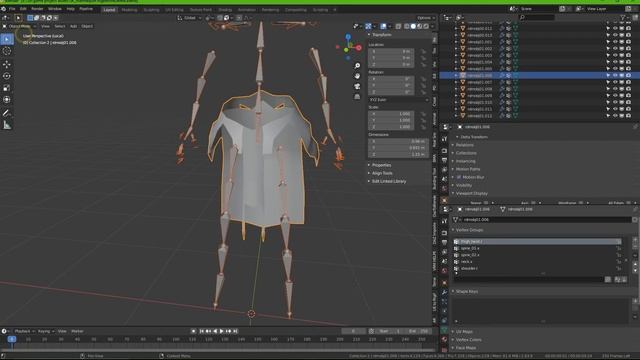
Task: Click the Scale X value field
Action: (x=391, y=114)
